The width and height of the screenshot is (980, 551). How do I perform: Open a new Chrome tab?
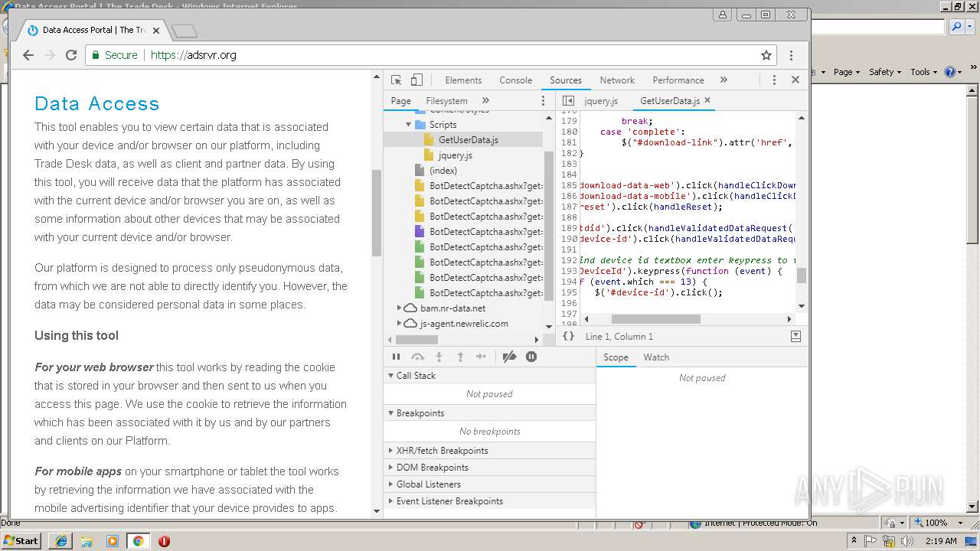185,31
